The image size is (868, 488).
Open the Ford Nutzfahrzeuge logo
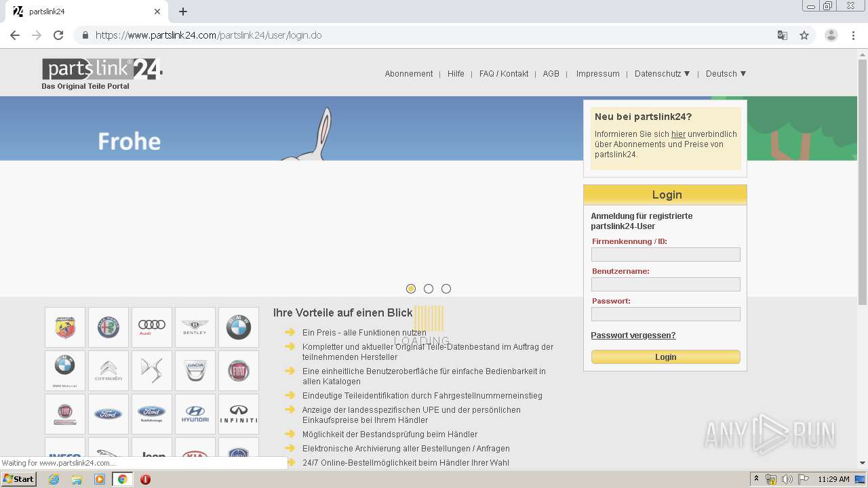pos(152,414)
